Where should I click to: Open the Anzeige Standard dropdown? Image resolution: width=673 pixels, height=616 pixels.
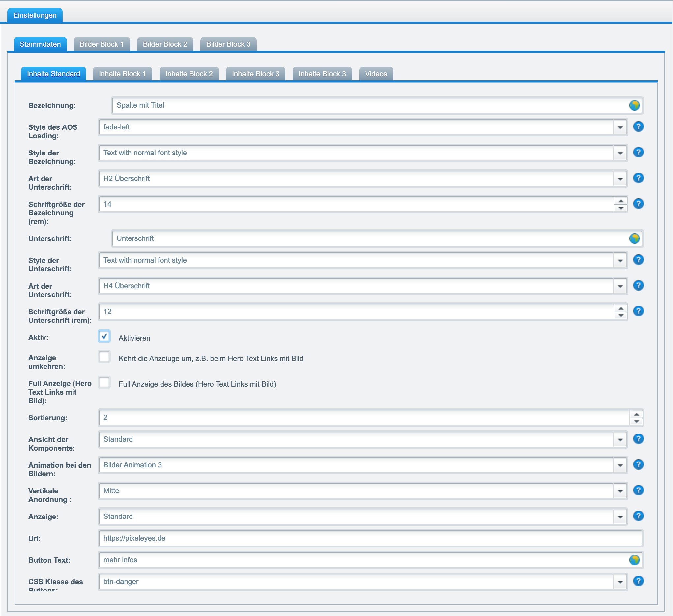620,517
